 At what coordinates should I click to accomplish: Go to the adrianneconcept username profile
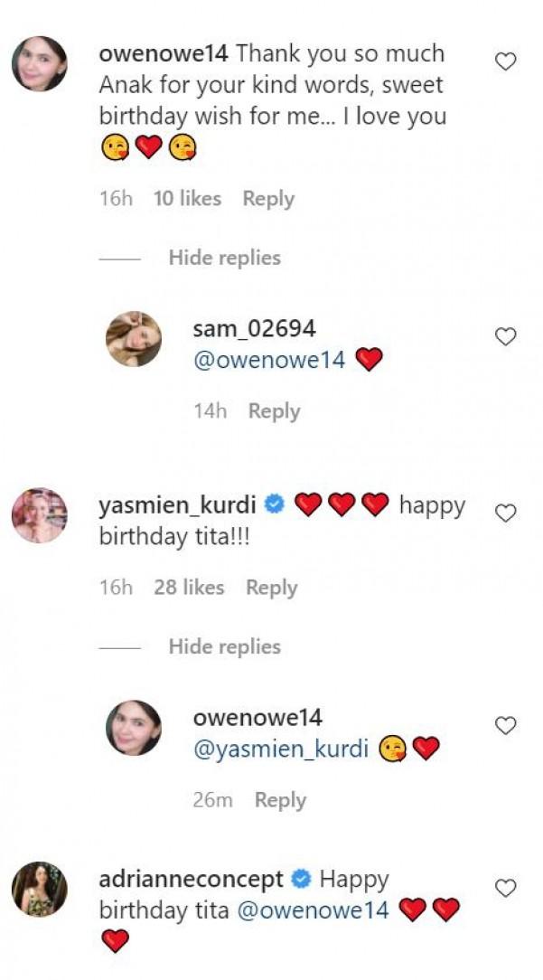click(192, 879)
